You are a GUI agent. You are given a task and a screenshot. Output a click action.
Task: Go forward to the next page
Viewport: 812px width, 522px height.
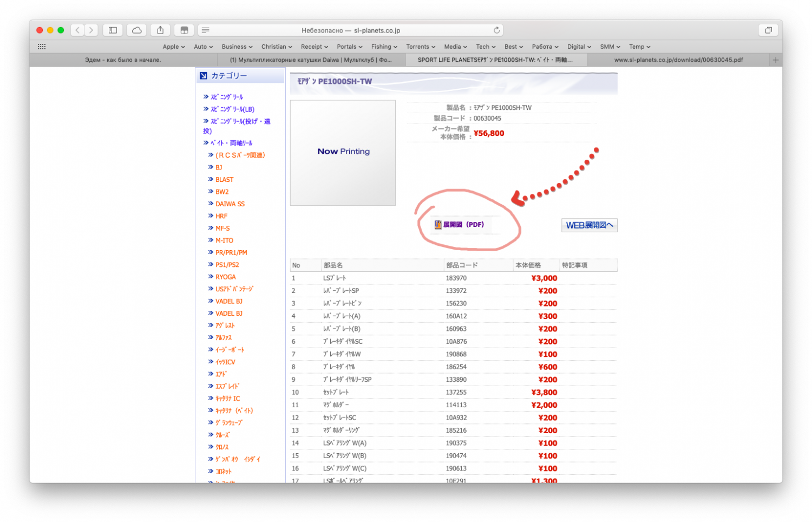91,30
